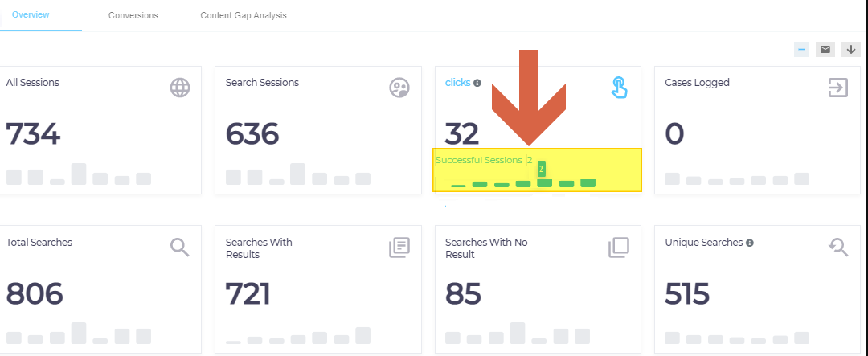Switch to the Overview tab

pyautogui.click(x=31, y=15)
